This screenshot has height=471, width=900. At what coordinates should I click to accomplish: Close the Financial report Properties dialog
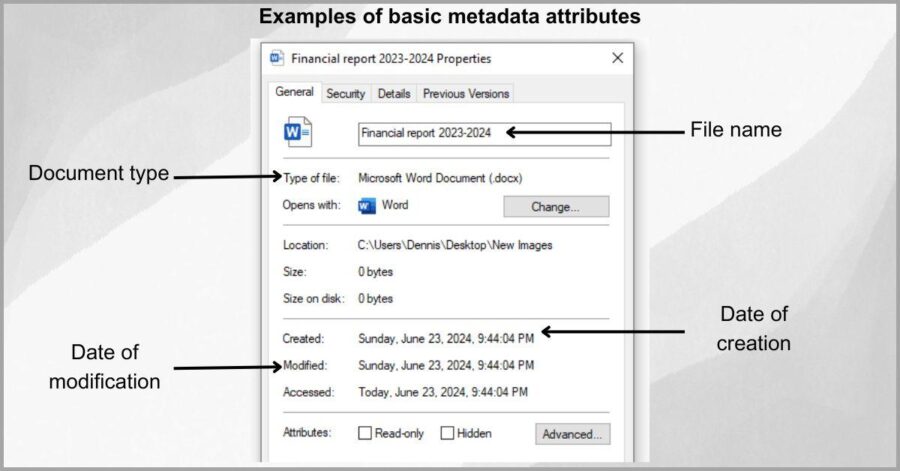(x=618, y=59)
